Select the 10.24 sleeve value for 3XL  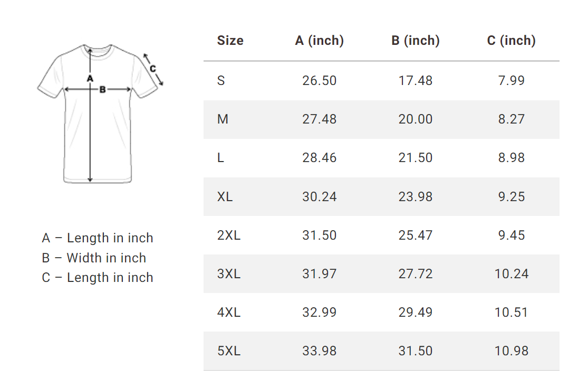pos(511,274)
